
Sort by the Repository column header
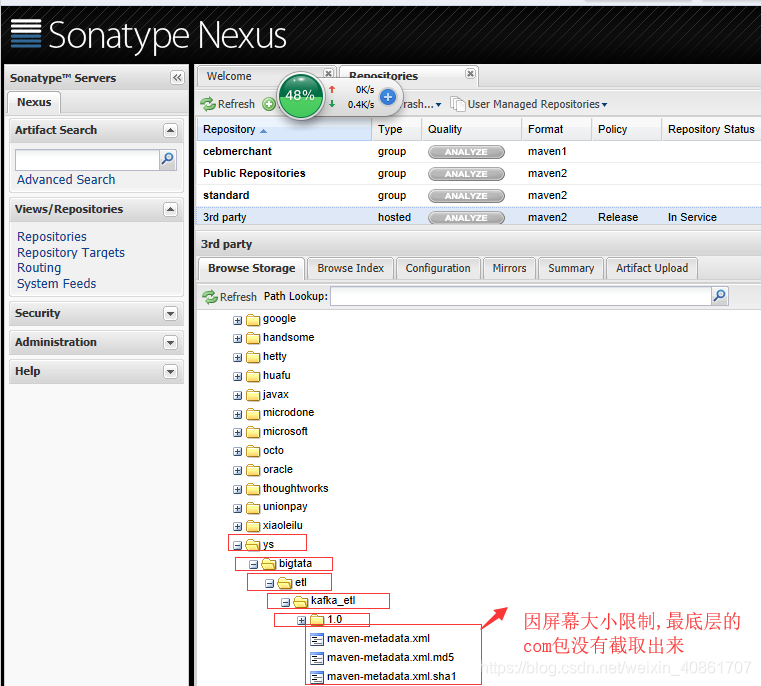click(284, 129)
